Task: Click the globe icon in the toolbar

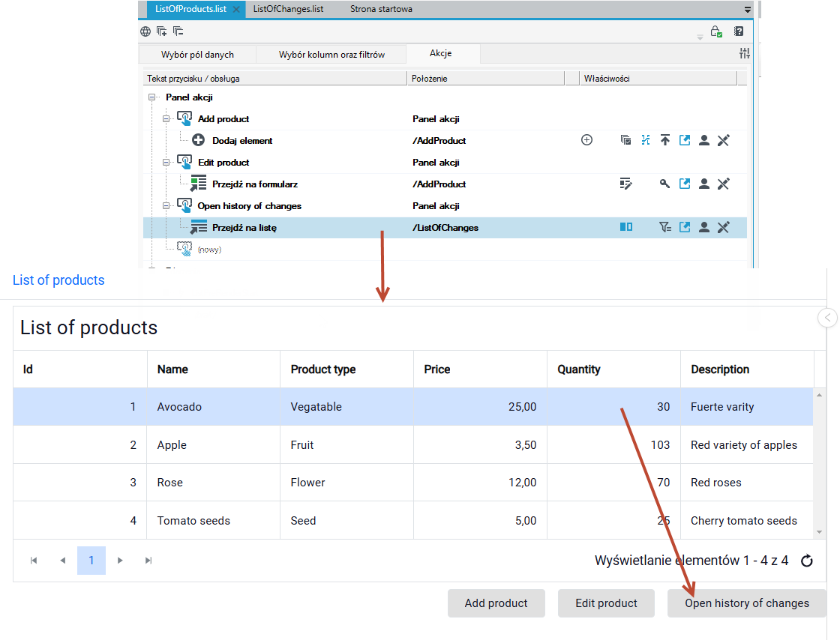Action: pos(145,31)
